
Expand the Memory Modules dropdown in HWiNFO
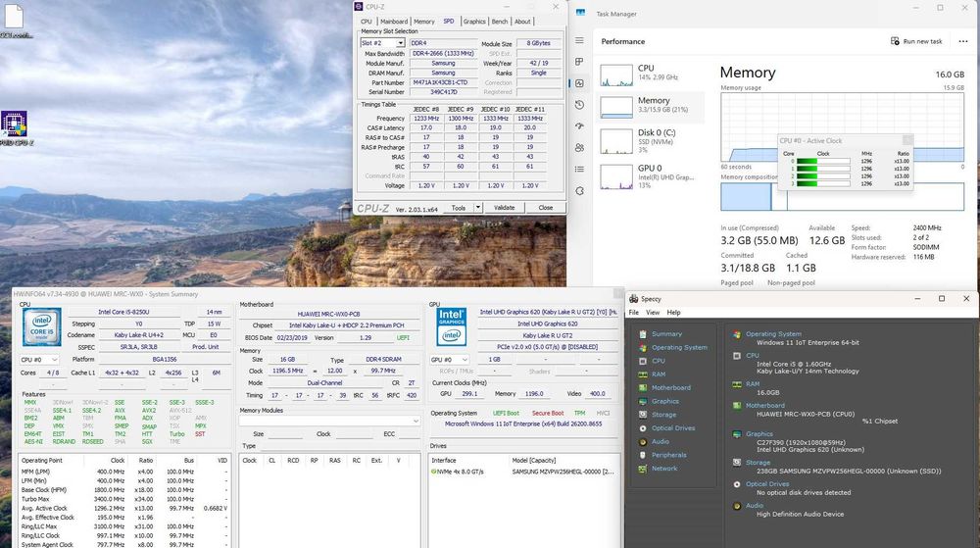pos(329,422)
